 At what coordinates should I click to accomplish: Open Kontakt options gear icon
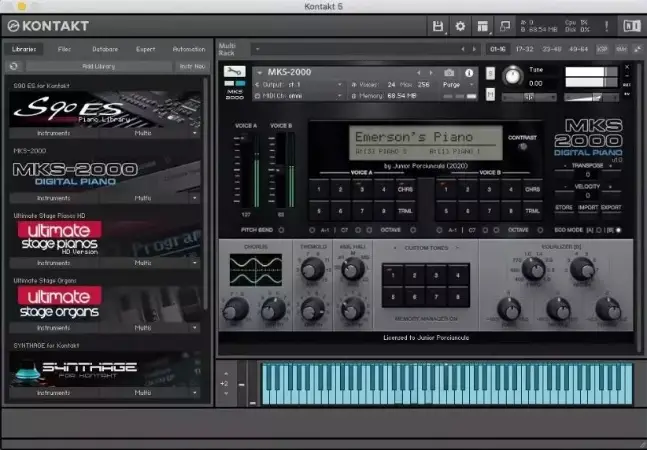(460, 26)
